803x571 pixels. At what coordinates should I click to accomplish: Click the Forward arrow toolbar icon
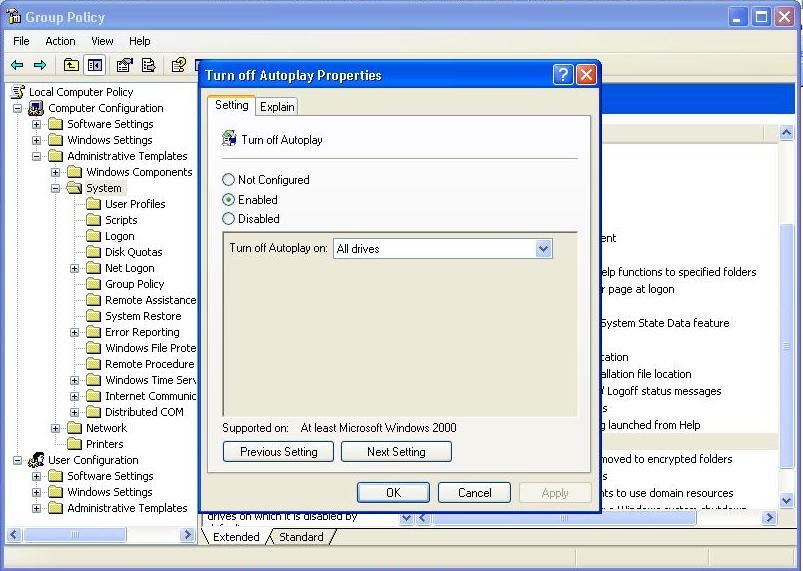pos(39,65)
